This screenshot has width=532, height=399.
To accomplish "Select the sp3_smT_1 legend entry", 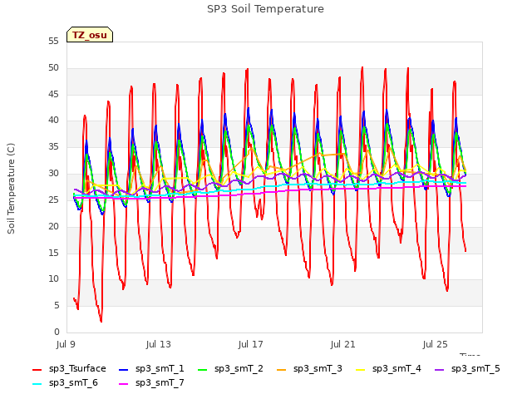I will click(151, 369).
